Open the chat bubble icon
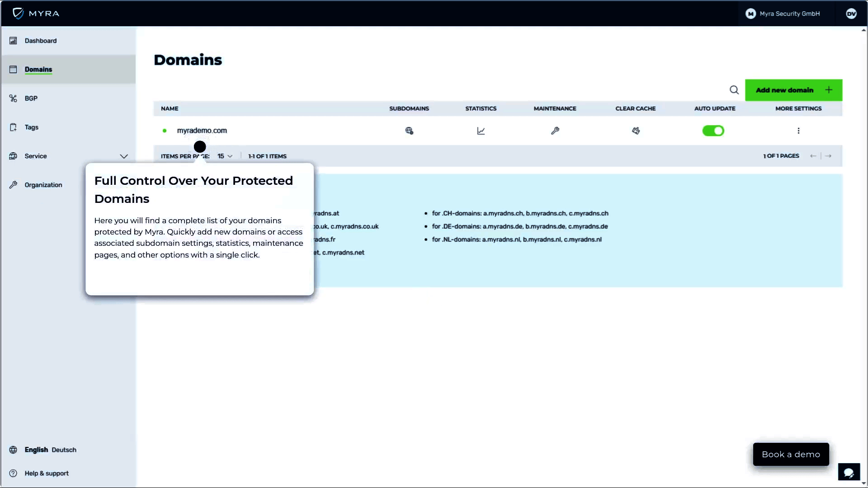Viewport: 868px width, 488px height. (849, 472)
